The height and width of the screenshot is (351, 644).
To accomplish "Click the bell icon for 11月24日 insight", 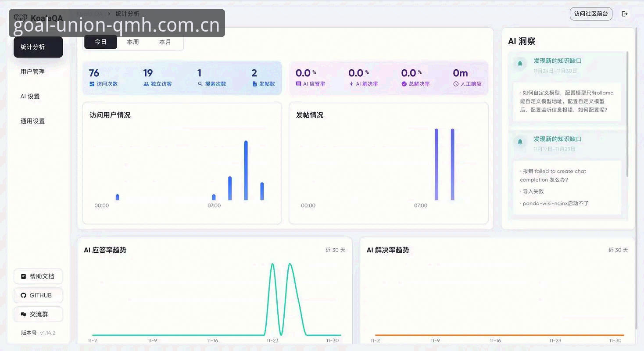I will coord(520,64).
